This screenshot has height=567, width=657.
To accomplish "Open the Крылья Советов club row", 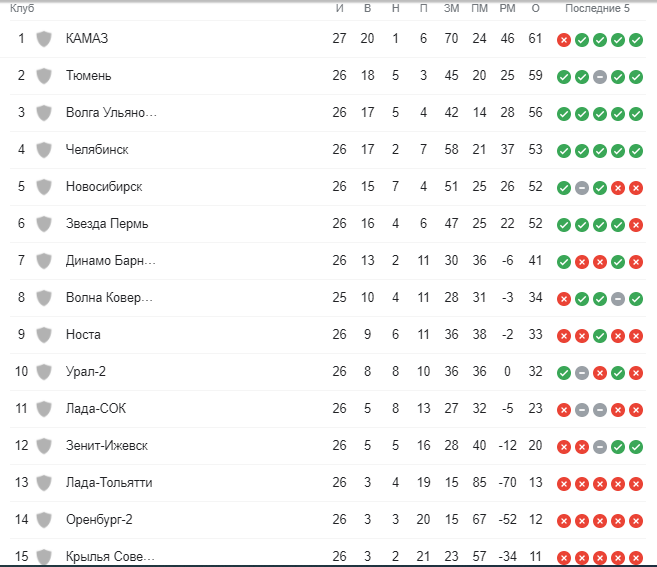I will coord(111,556).
